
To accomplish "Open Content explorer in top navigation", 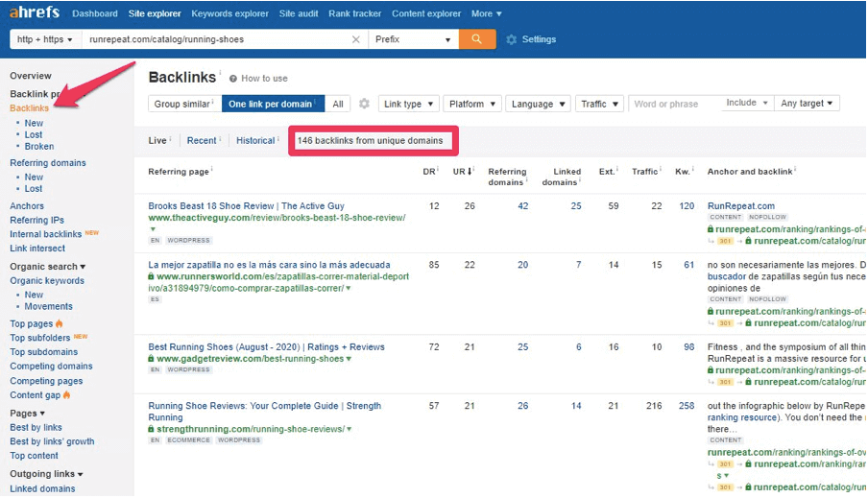I will pyautogui.click(x=426, y=13).
